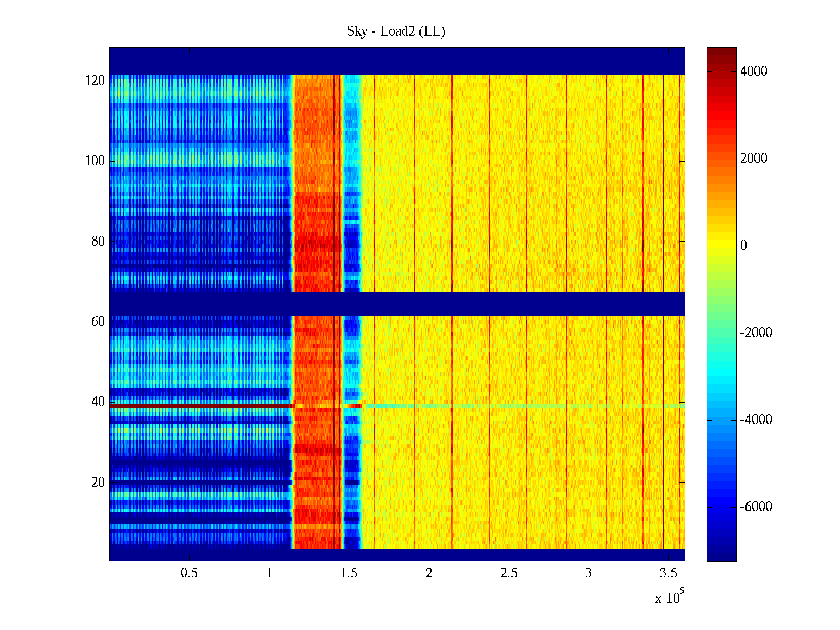
Task: Click the colorbar label 4000
Action: (753, 71)
